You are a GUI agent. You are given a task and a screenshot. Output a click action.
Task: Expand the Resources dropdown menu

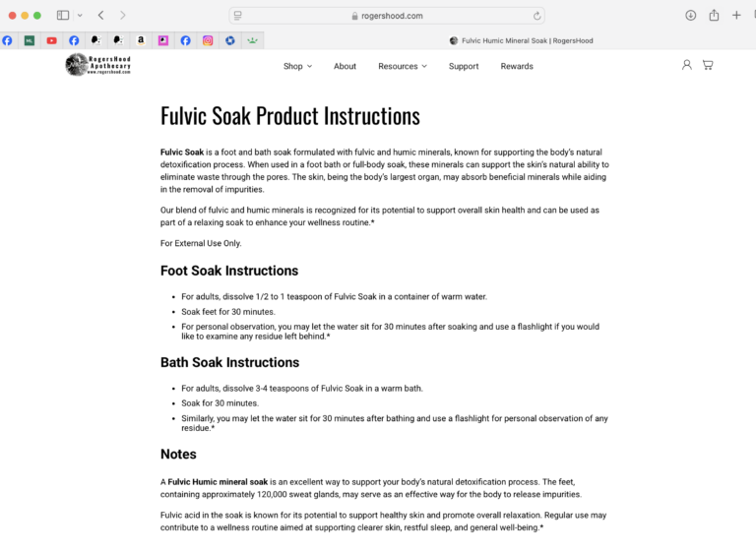403,66
